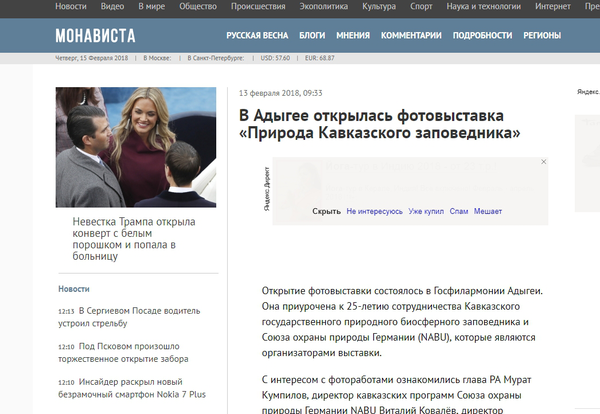Close the Яндекс Директ ad banner
Screen dimensions: 600x414
tap(543, 162)
